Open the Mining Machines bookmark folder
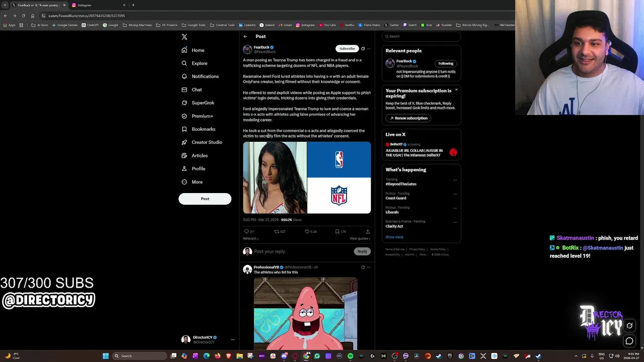This screenshot has height=362, width=644. tap(137, 25)
